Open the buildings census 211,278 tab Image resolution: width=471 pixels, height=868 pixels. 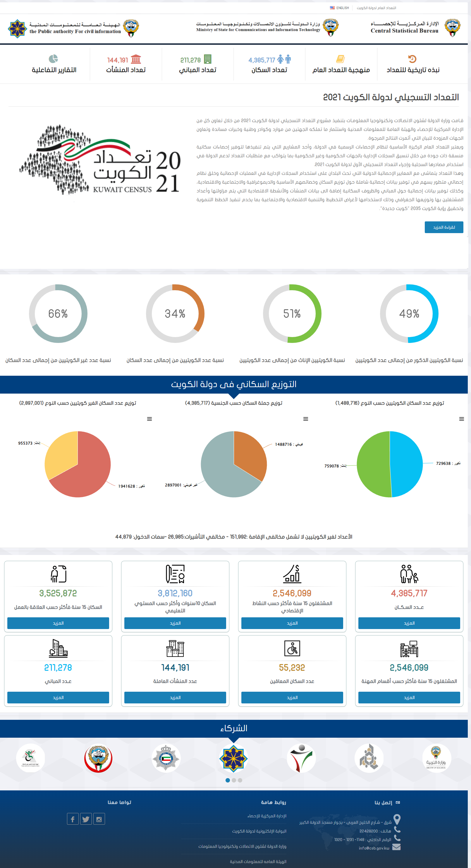tap(198, 64)
